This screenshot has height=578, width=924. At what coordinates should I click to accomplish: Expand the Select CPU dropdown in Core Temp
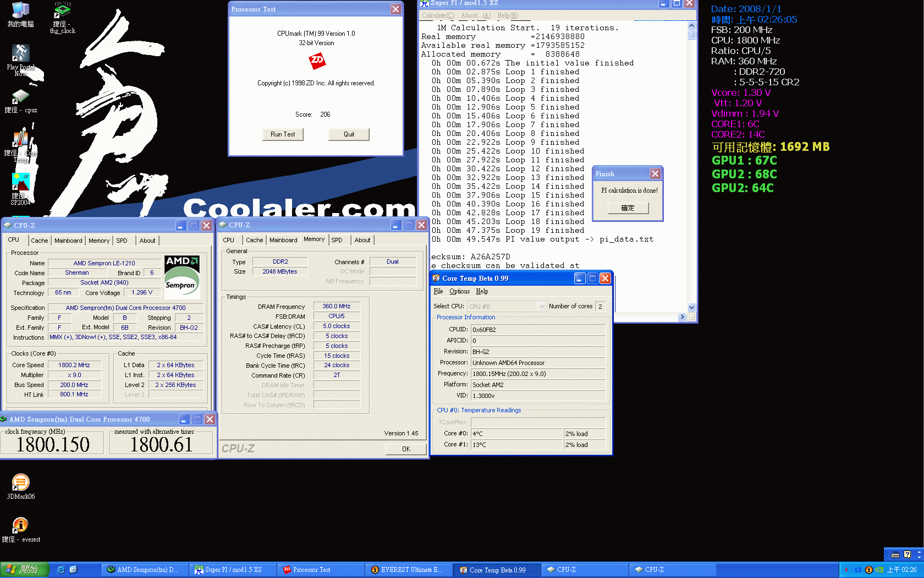(541, 307)
